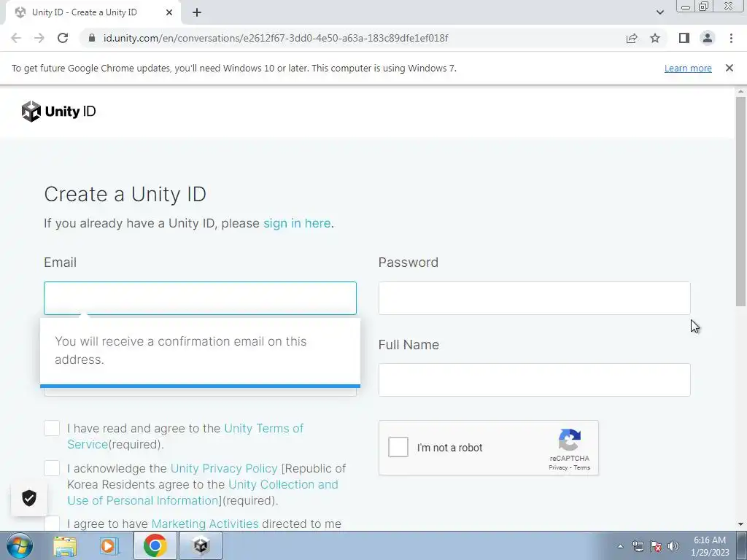
Task: Open the Chrome side panel icon
Action: 684,38
